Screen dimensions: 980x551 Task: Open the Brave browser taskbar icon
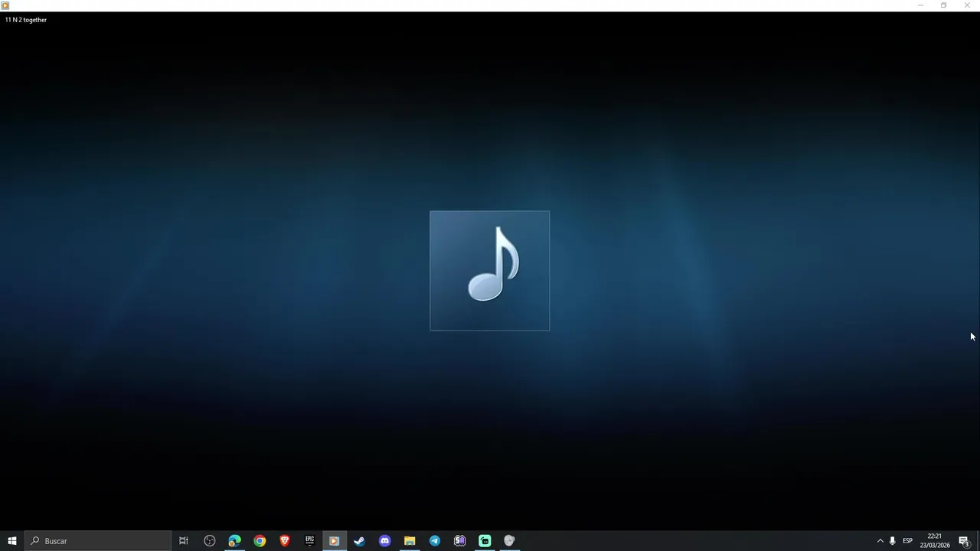285,541
